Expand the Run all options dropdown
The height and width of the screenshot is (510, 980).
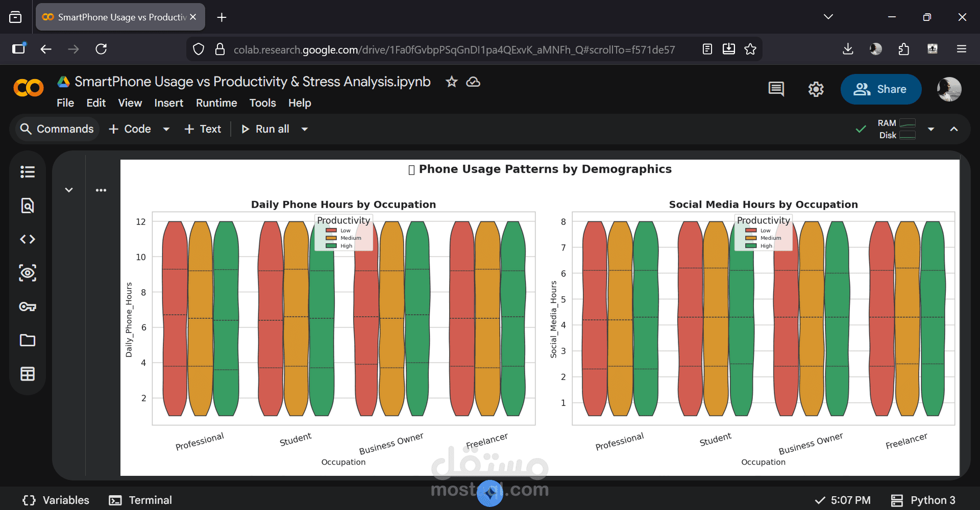[305, 129]
